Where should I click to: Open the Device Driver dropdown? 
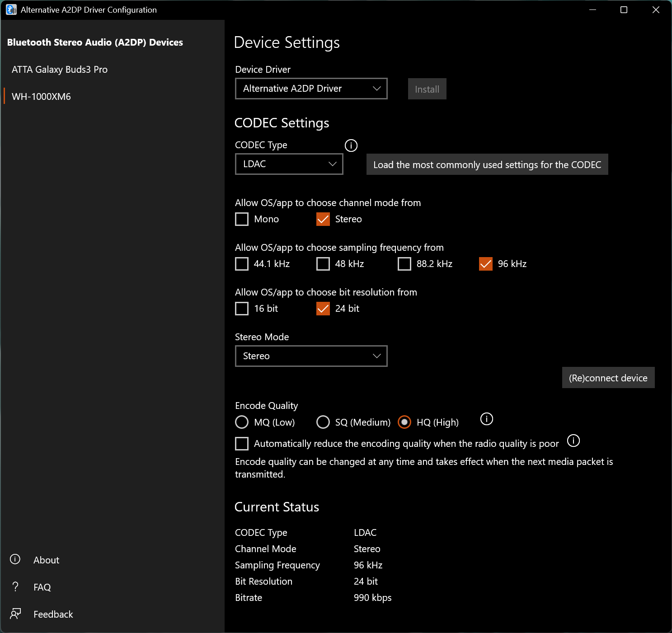coord(311,89)
